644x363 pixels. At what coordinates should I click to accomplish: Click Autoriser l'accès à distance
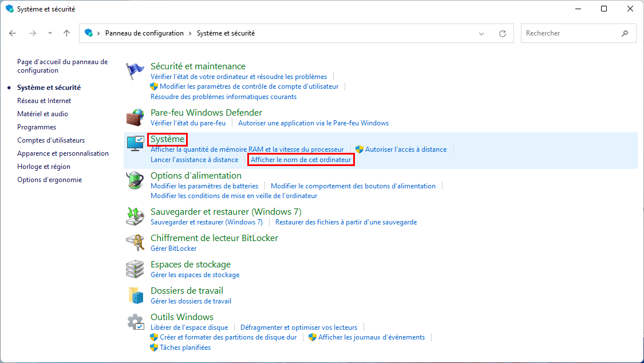(406, 149)
